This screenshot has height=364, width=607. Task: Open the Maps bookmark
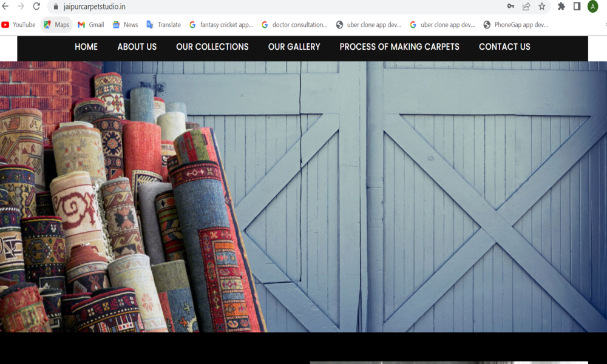point(56,25)
